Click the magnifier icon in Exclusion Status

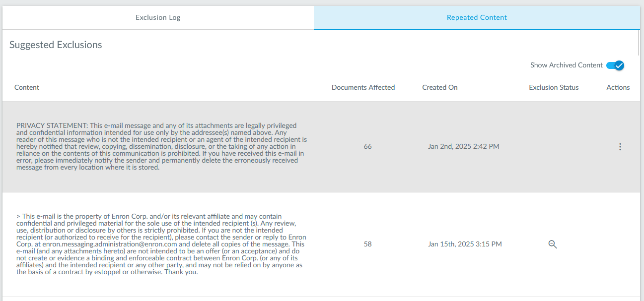click(552, 244)
